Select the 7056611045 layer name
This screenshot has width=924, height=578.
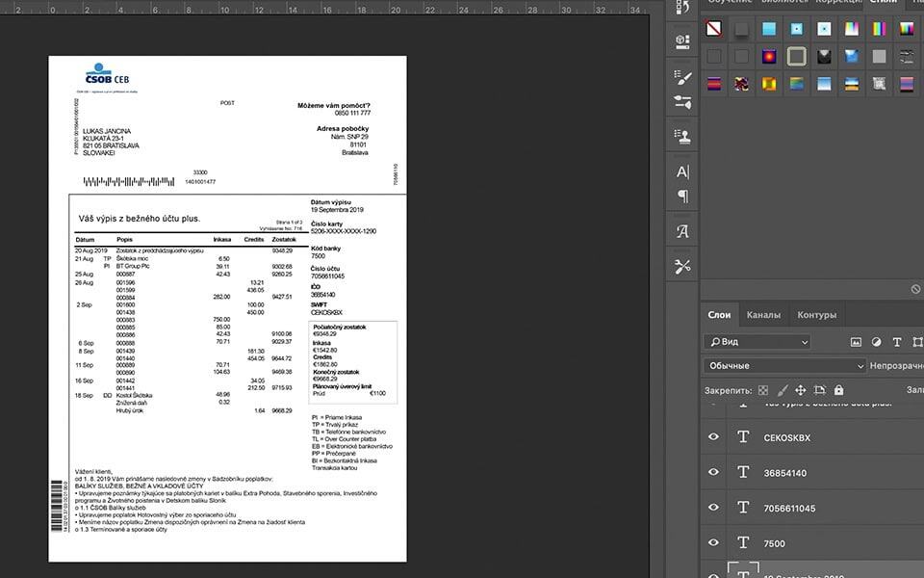tap(789, 509)
